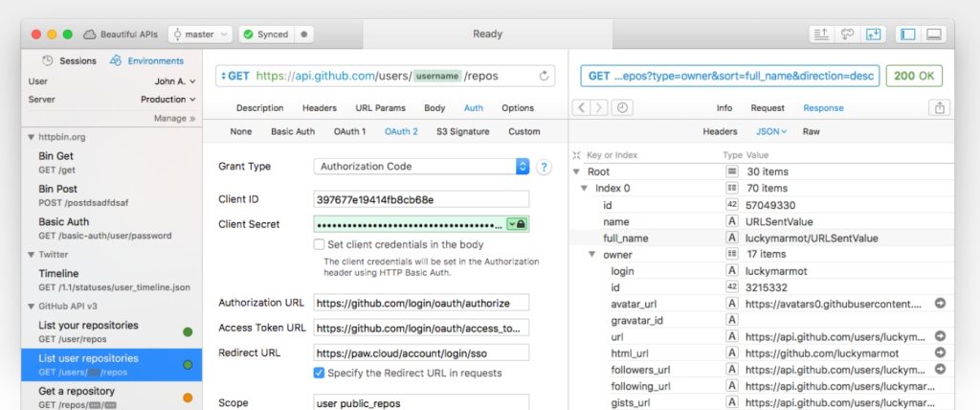Screen dimensions: 980x410
Task: Click the number type icon on 57049330 row
Action: 732,205
